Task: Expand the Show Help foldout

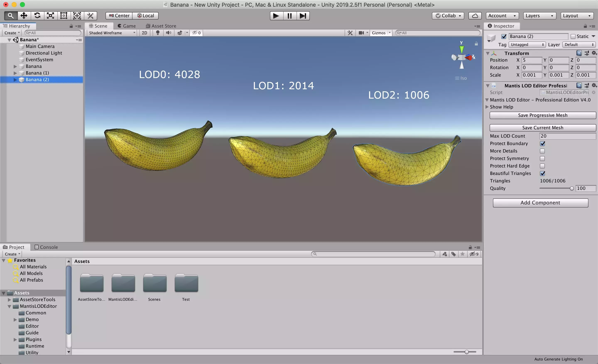Action: point(487,107)
